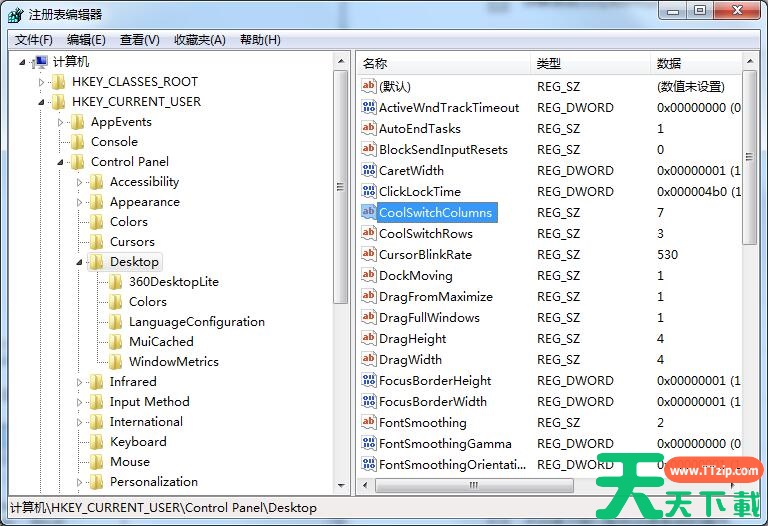
Task: Click the 360DesktopLite folder icon
Action: point(116,282)
